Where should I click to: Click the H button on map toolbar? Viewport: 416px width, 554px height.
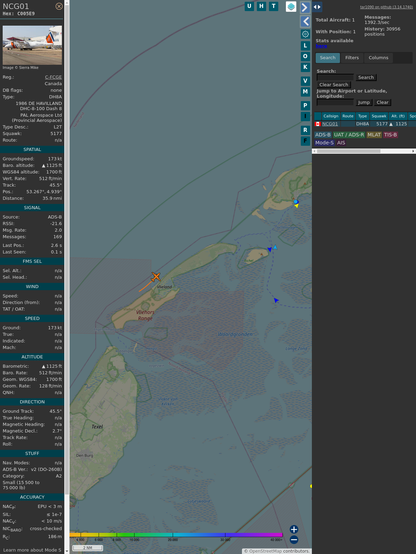tap(261, 6)
